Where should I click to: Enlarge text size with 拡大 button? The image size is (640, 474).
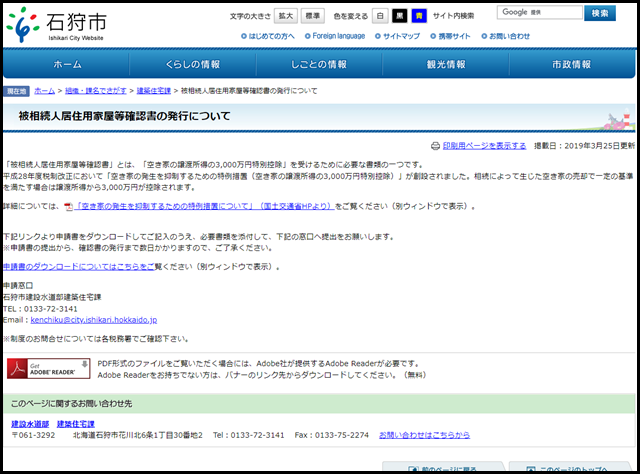286,16
